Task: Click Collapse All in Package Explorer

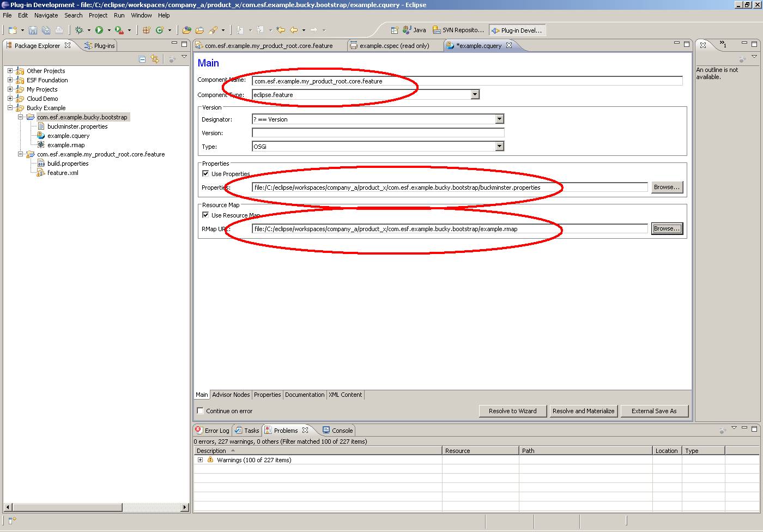Action: (x=142, y=59)
